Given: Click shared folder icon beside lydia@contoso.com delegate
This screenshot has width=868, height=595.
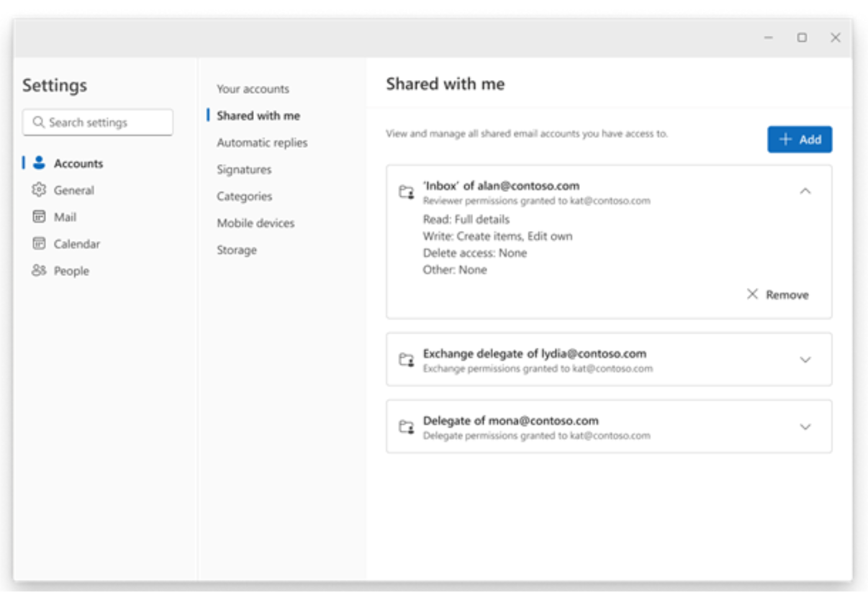Looking at the screenshot, I should coord(406,360).
